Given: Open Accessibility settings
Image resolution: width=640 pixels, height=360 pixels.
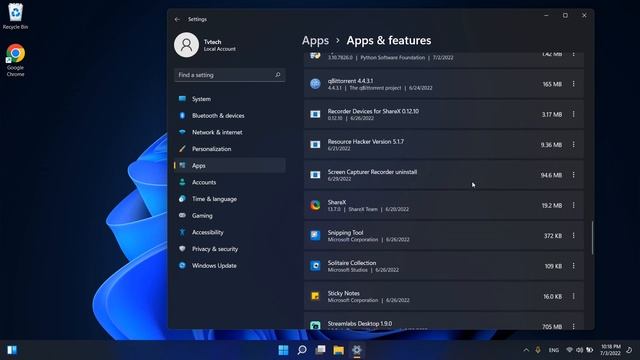Looking at the screenshot, I should point(230,232).
